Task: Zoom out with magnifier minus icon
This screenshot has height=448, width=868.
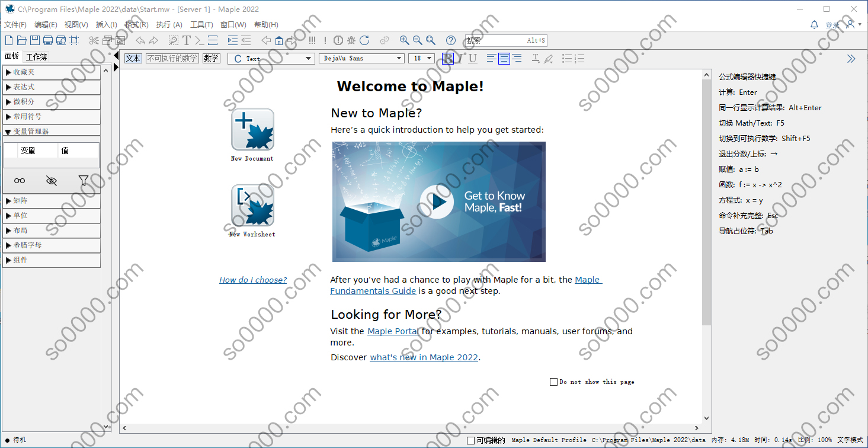Action: [x=417, y=40]
